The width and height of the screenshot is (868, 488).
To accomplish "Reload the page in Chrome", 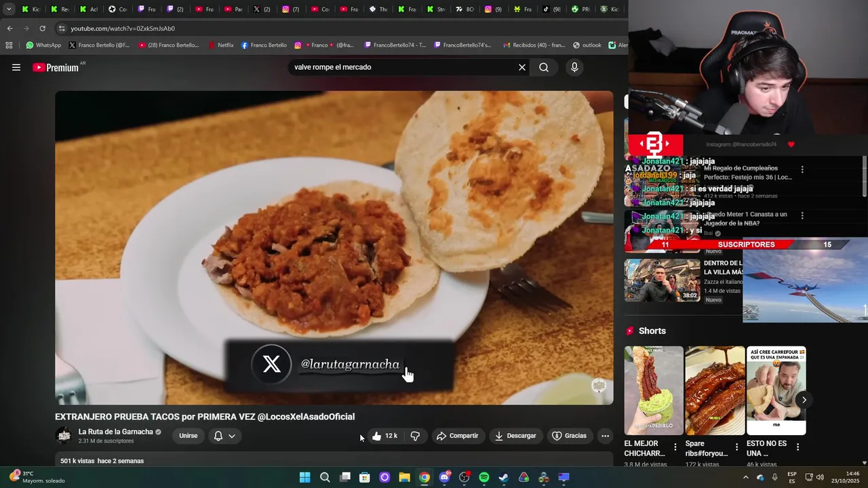I will pyautogui.click(x=42, y=28).
